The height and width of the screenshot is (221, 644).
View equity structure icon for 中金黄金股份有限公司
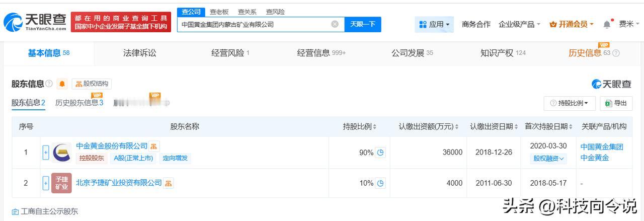pos(154,146)
